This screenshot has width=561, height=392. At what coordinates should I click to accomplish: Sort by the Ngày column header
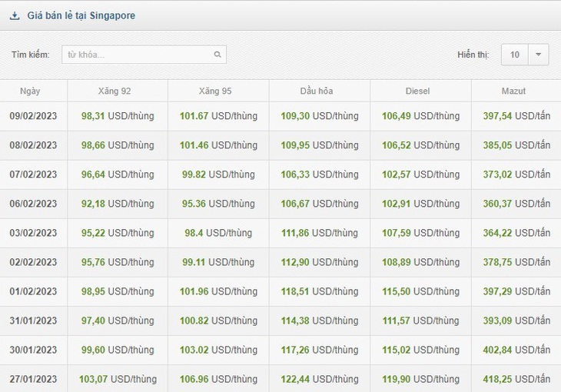30,91
